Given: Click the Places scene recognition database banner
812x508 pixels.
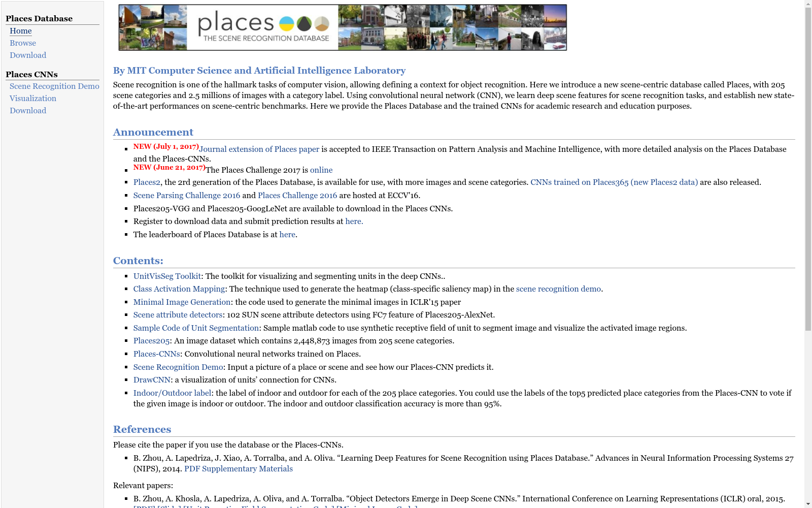Looking at the screenshot, I should 343,27.
